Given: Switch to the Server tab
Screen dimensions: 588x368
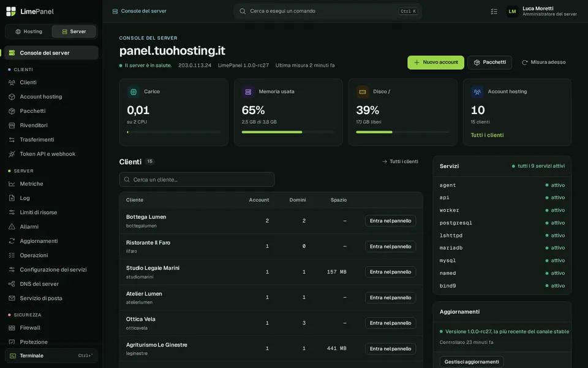Looking at the screenshot, I should 74,31.
